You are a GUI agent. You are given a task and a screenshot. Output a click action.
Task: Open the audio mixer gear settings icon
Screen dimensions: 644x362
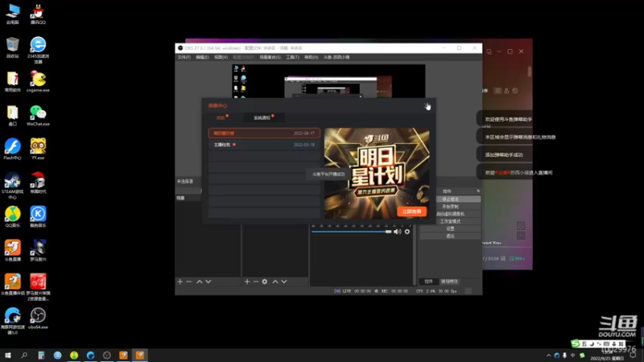click(407, 232)
